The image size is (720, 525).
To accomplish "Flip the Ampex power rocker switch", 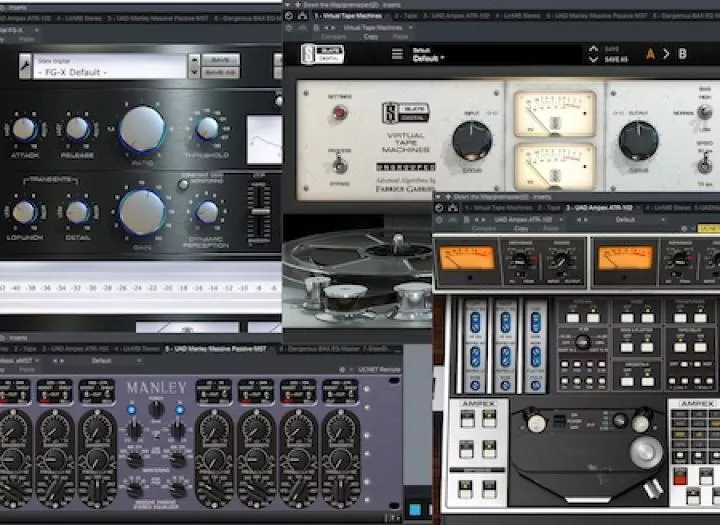I will coord(558,421).
